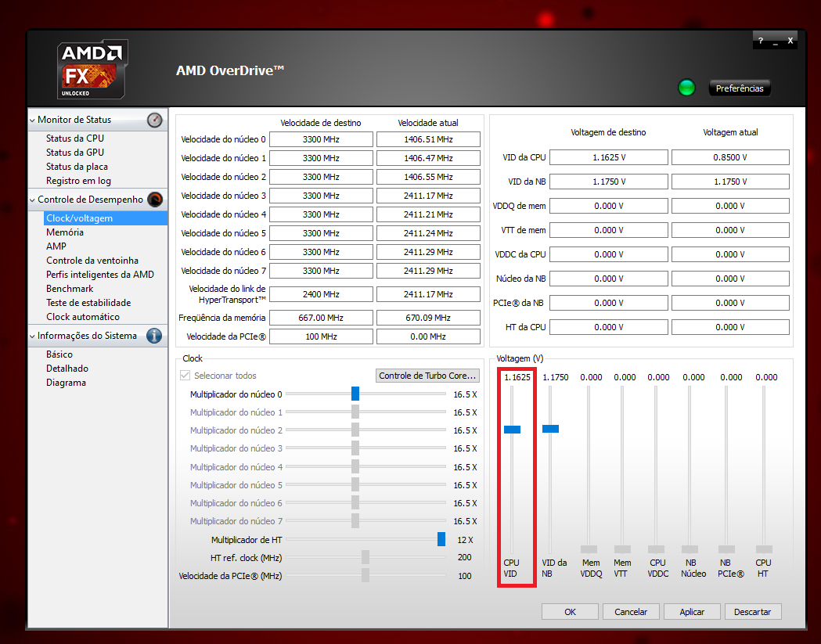Click the 1.1625 CPU VID slider value
821x644 pixels.
click(x=517, y=377)
